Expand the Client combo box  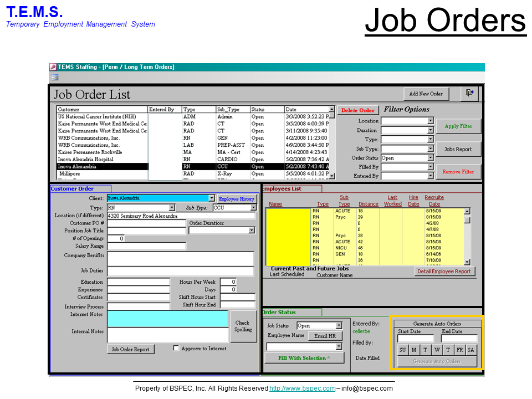(x=211, y=198)
